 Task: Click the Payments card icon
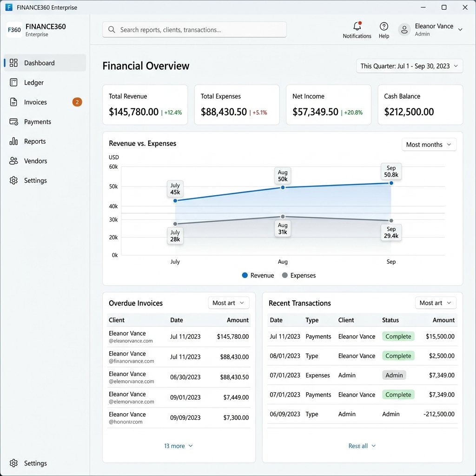pyautogui.click(x=13, y=122)
